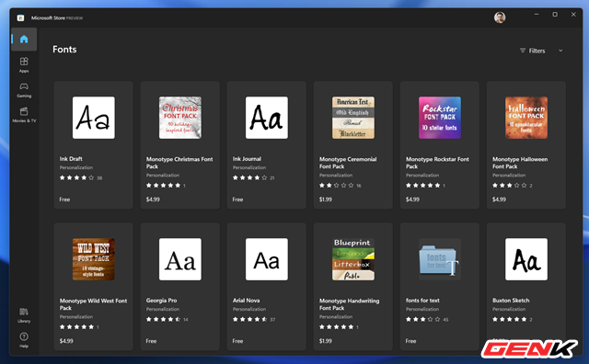The image size is (589, 364).
Task: Open Help in sidebar
Action: (24, 340)
